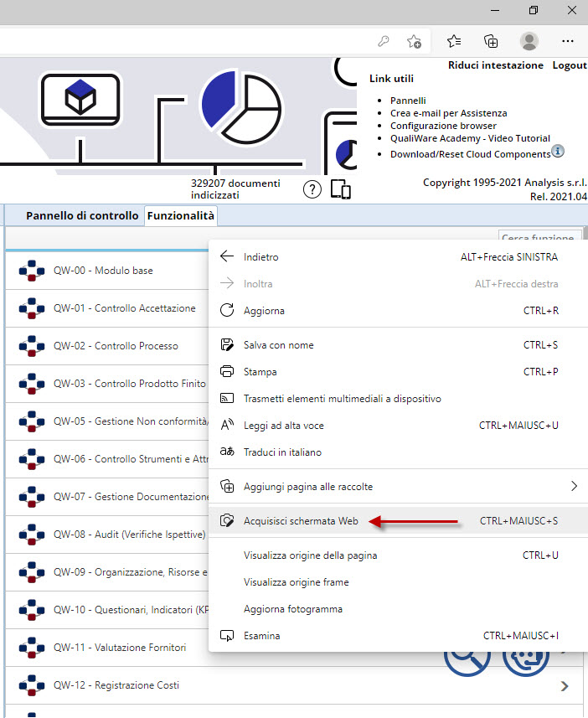Choose Salva con nome from context menu
The width and height of the screenshot is (588, 718).
point(279,345)
